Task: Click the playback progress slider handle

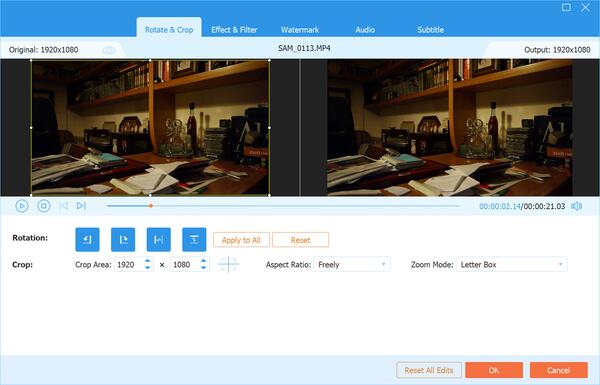Action: point(151,206)
